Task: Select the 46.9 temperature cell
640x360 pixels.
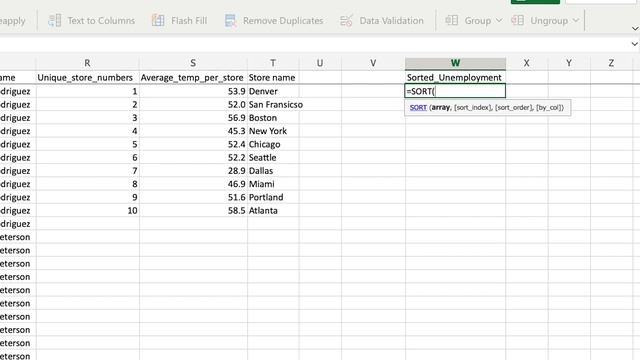Action: [193, 184]
